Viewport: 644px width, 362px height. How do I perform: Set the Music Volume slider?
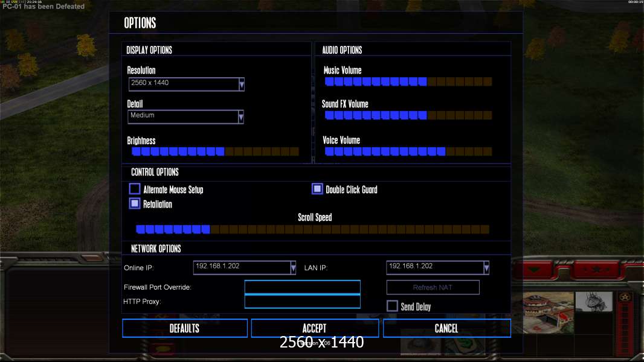408,81
